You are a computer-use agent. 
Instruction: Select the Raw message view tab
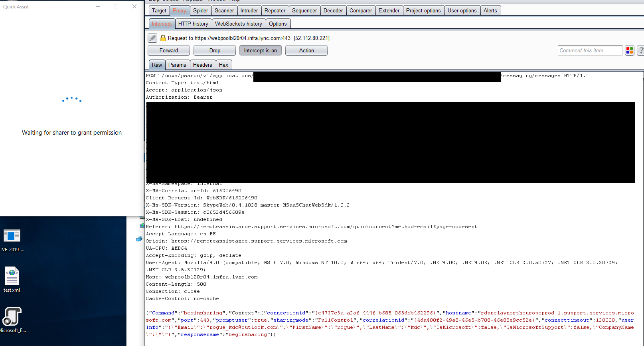157,65
